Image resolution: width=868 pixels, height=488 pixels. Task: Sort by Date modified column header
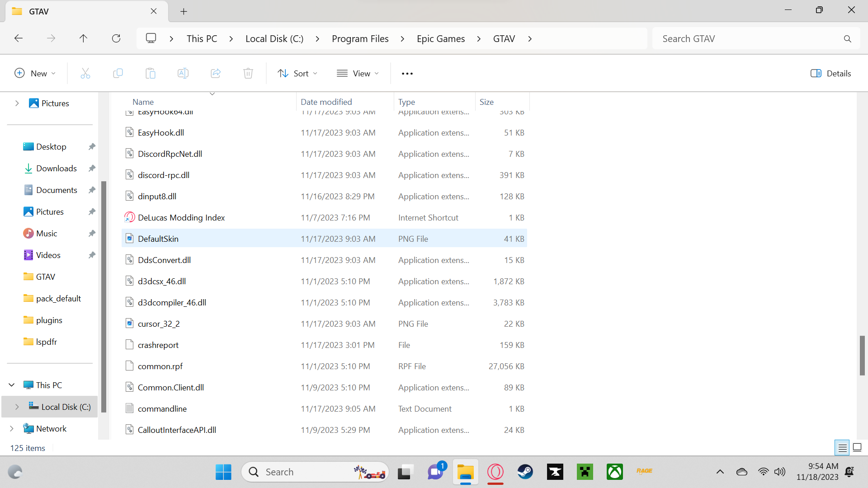click(x=326, y=102)
